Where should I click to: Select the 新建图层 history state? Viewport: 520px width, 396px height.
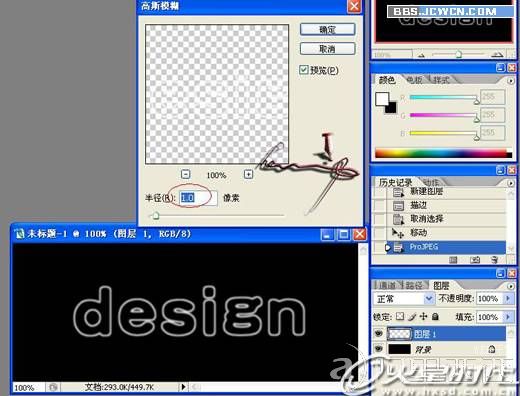(447, 192)
